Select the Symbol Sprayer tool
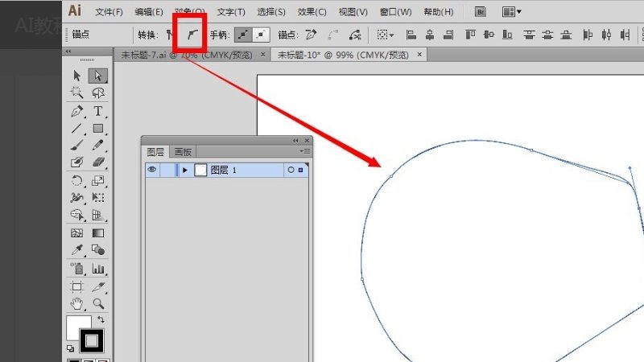Image resolution: width=644 pixels, height=362 pixels. click(x=76, y=269)
